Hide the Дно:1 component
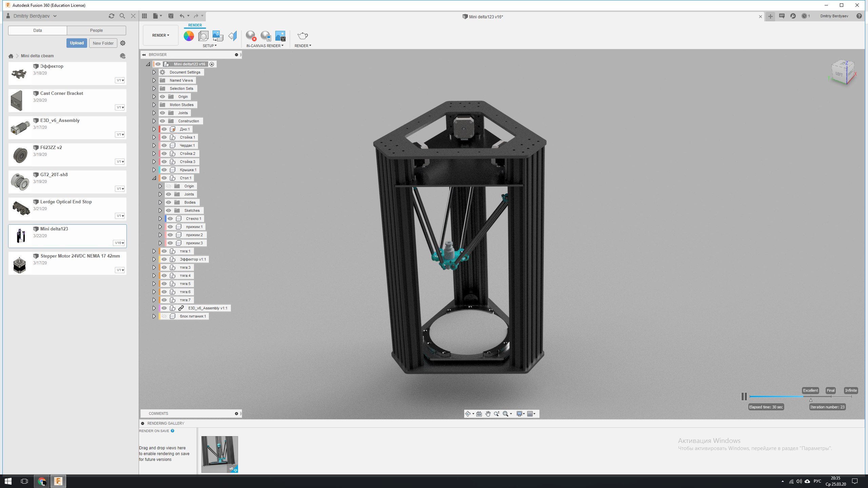Viewport: 868px width, 488px height. (x=164, y=129)
